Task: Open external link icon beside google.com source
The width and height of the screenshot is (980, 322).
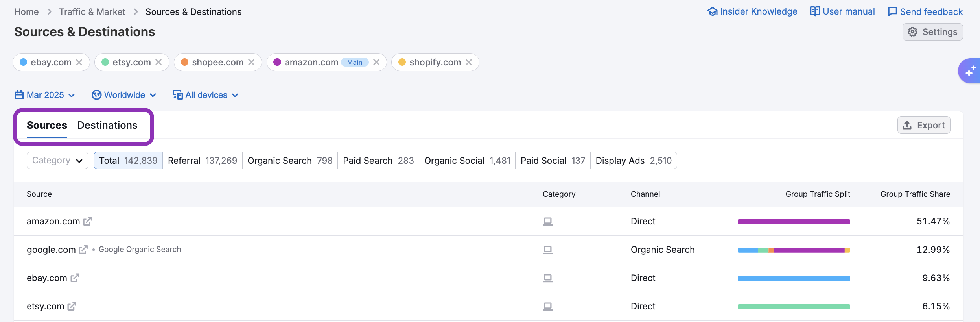Action: (83, 250)
